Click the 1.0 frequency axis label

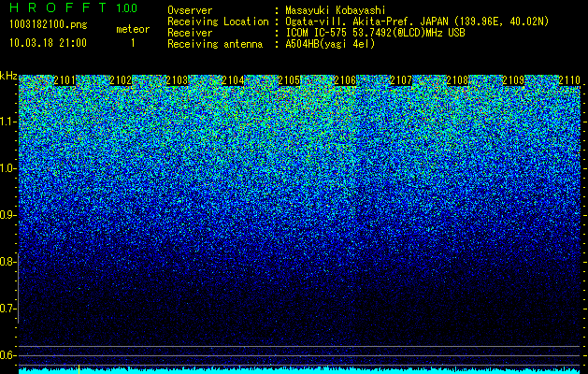point(7,168)
